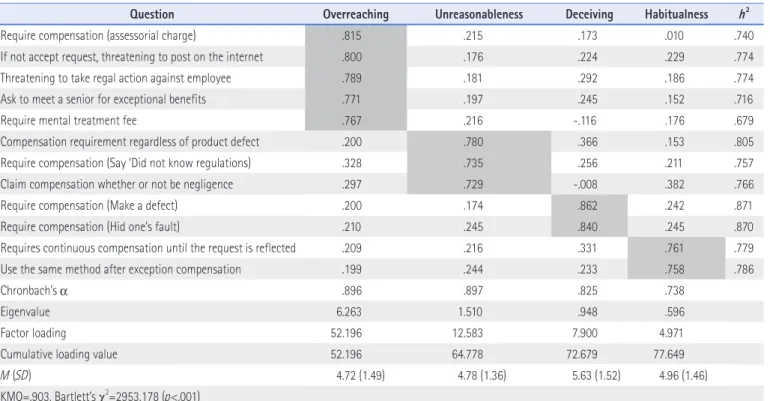Click the .771 Overreaching loading
This screenshot has height=401, width=770.
(352, 99)
